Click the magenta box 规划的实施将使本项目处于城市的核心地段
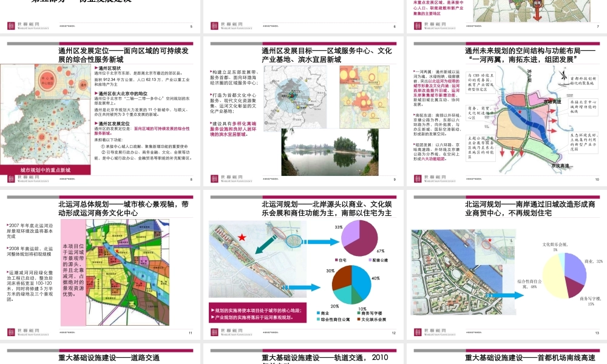This screenshot has width=607, height=364. (x=257, y=313)
